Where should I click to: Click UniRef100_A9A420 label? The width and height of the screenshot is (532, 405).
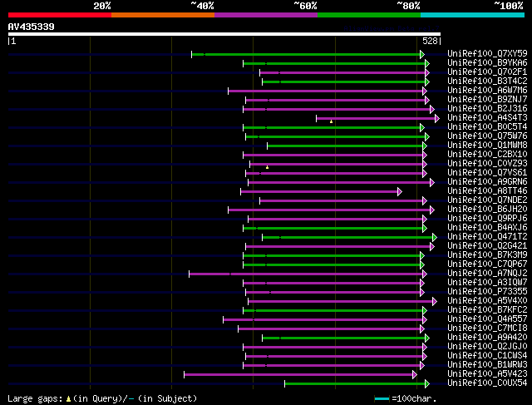click(x=487, y=338)
